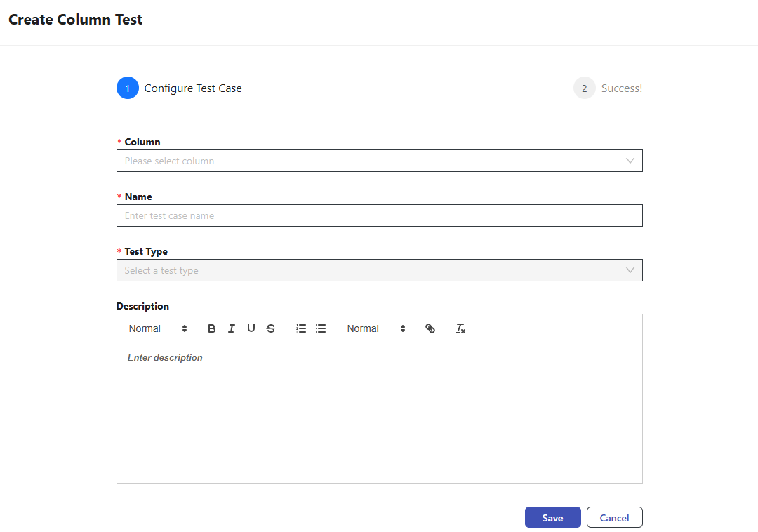Open the Column selection dropdown

coord(379,161)
